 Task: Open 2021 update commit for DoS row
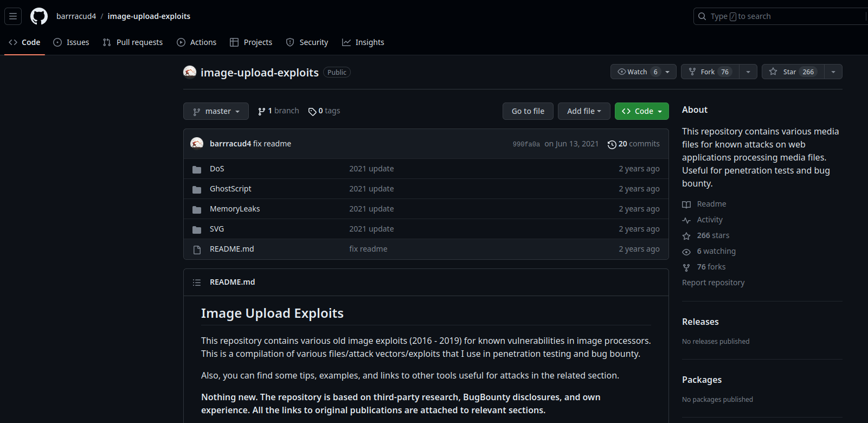[371, 169]
